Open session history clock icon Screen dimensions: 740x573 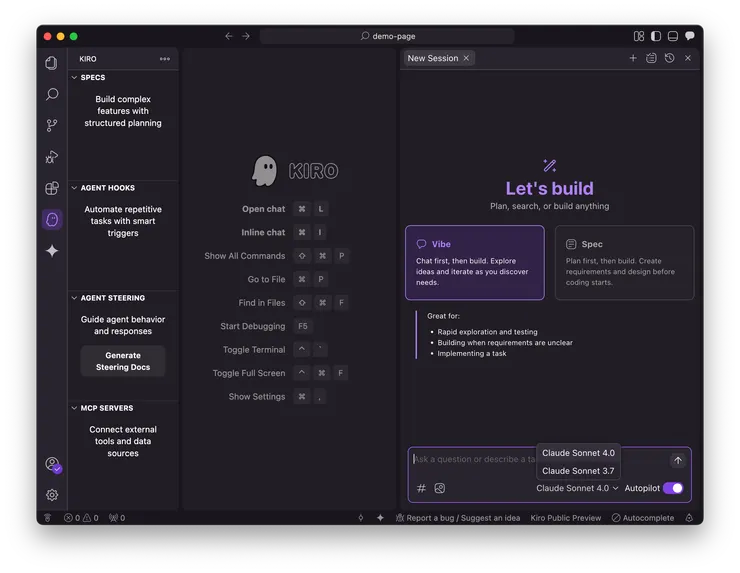[x=669, y=58]
